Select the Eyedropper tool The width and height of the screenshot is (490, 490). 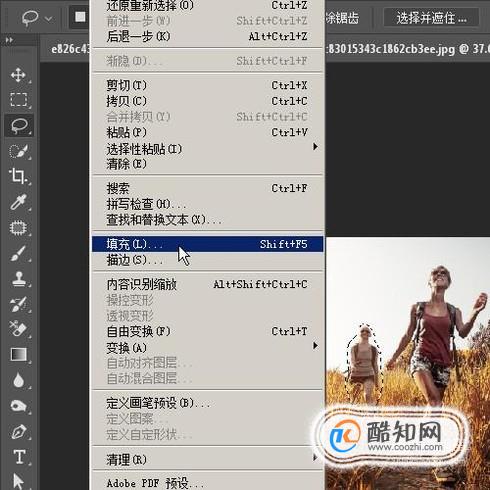[x=18, y=202]
